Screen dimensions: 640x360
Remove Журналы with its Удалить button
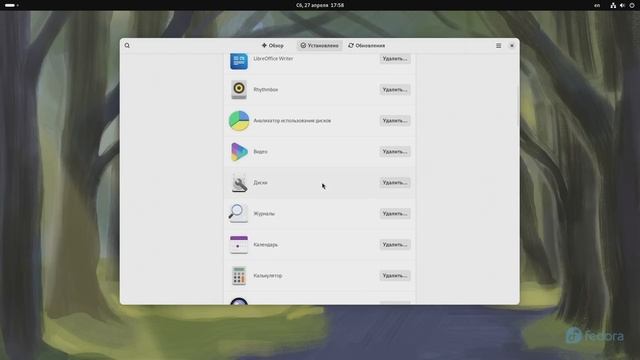(x=395, y=214)
